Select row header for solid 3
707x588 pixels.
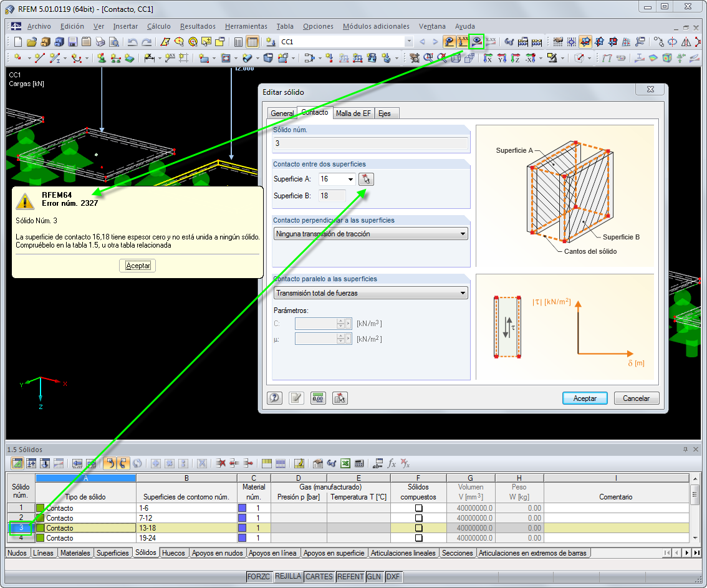click(x=21, y=528)
